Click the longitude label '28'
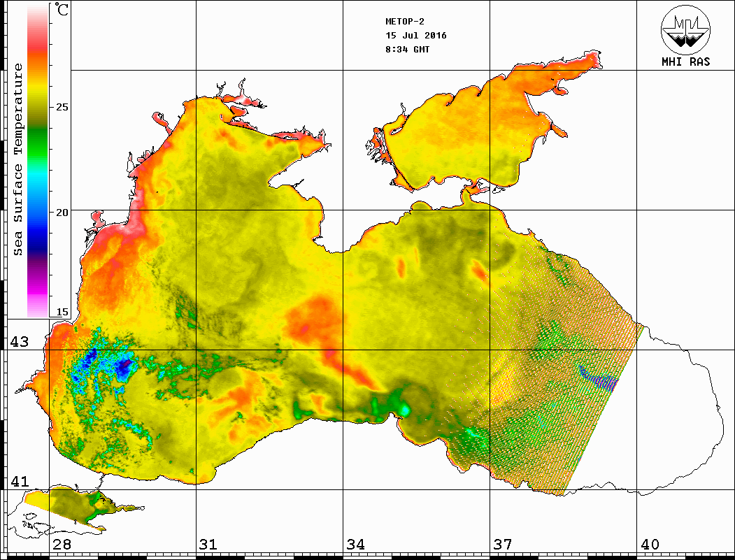Image resolution: width=735 pixels, height=560 pixels. 62,545
